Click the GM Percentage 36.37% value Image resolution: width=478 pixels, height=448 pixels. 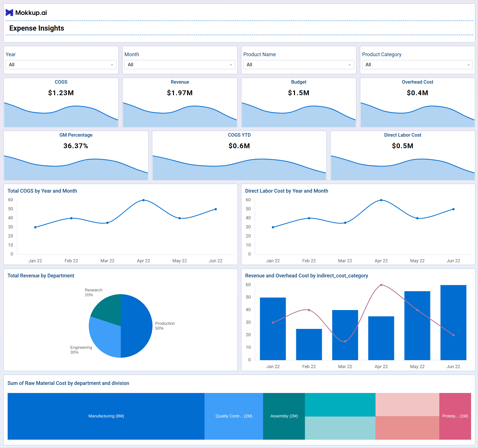point(76,146)
